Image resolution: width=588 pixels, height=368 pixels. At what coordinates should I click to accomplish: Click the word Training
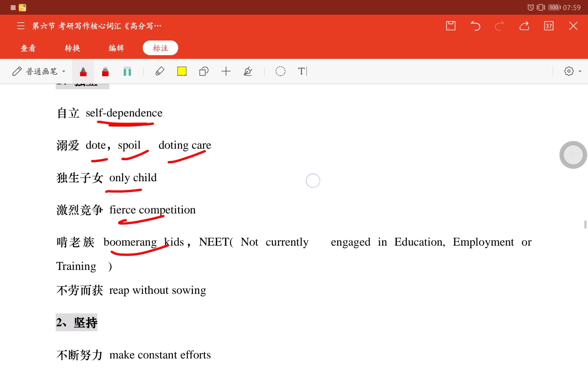pyautogui.click(x=76, y=266)
